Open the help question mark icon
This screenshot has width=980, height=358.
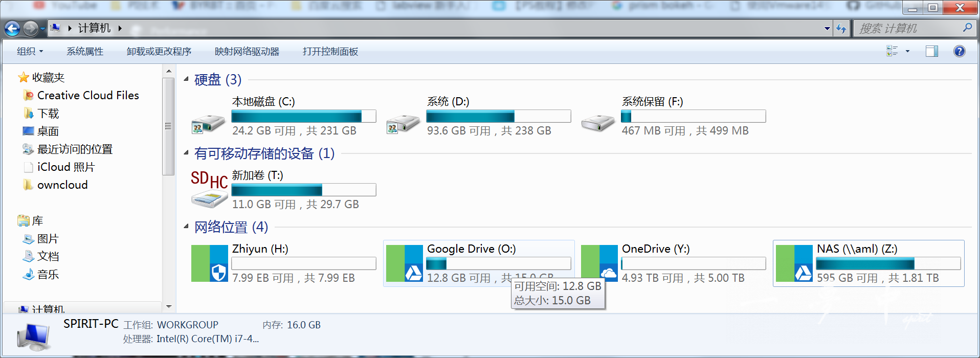tap(960, 51)
